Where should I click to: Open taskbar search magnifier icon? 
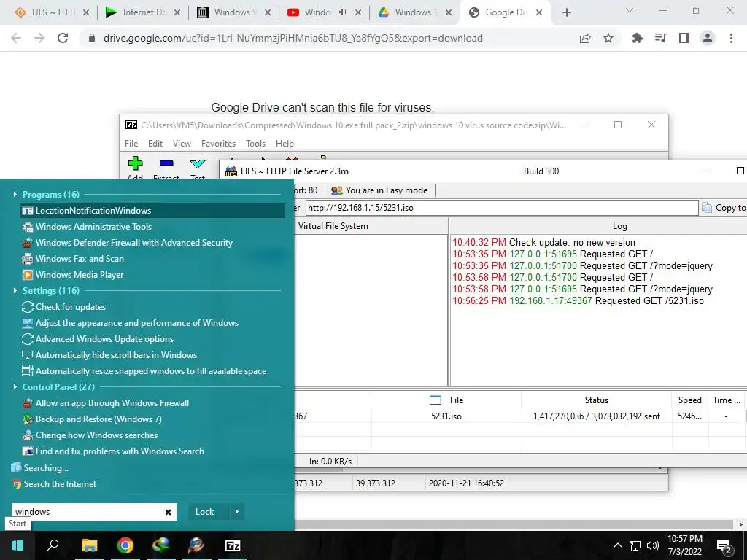tap(53, 545)
